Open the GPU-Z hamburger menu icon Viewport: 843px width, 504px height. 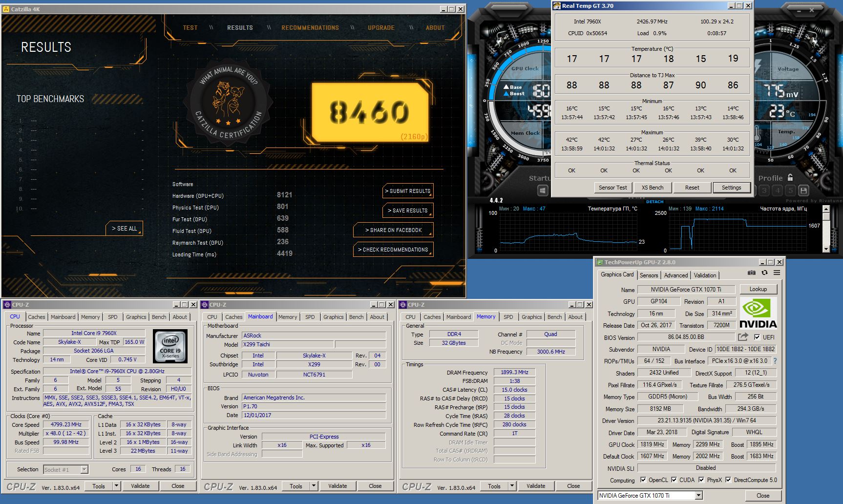(x=777, y=273)
